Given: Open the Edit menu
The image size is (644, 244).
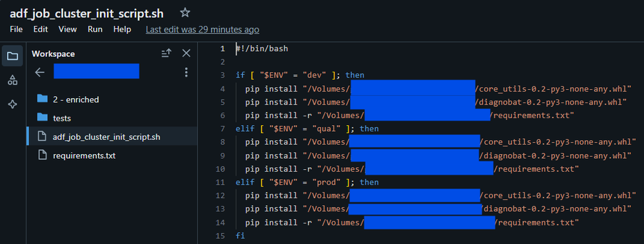Looking at the screenshot, I should click(x=41, y=29).
